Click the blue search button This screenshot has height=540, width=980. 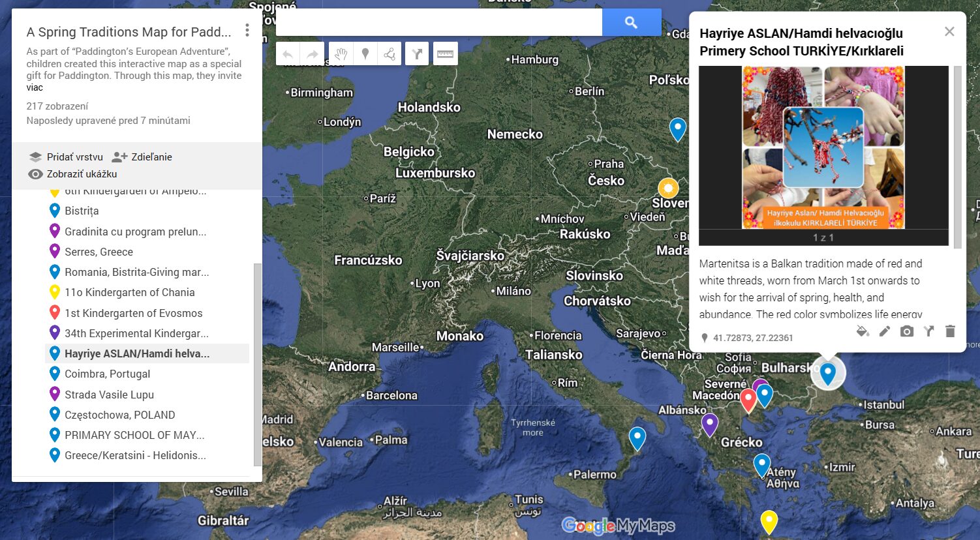point(631,23)
